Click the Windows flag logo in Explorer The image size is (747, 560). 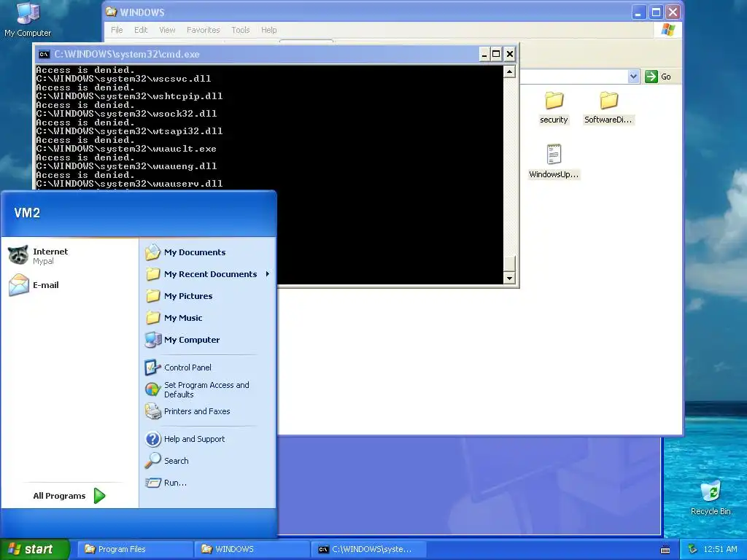pos(668,29)
